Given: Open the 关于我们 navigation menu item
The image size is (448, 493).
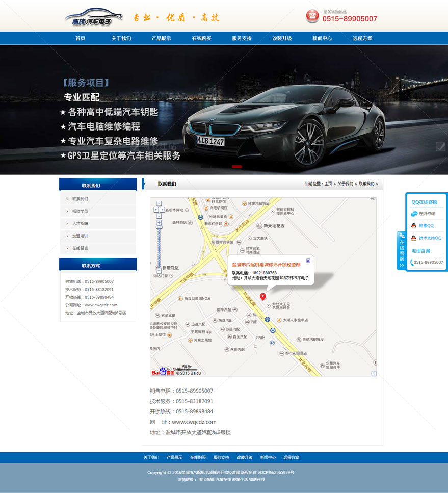Looking at the screenshot, I should click(121, 38).
